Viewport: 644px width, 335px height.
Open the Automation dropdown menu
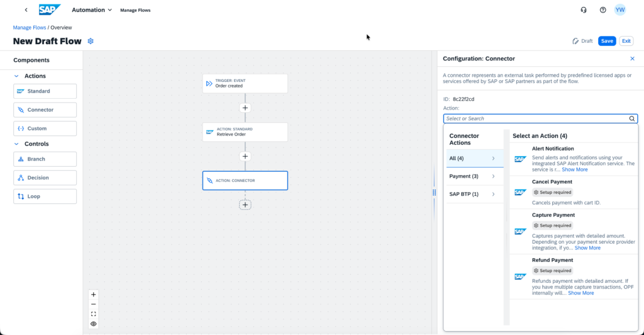point(92,10)
